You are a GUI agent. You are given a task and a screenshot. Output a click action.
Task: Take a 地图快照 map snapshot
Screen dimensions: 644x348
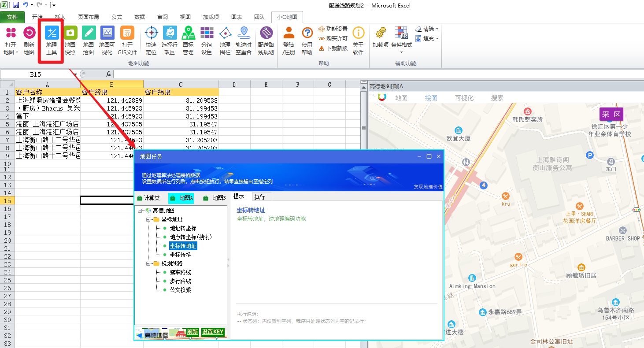coord(70,33)
